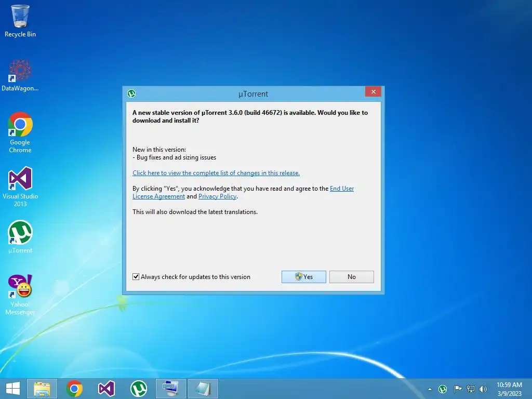Open the Windows Start button

click(13, 389)
